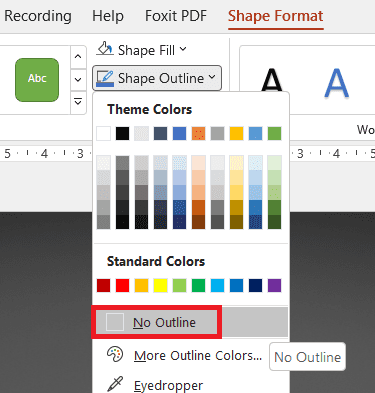Choose gold theme color swatch

pos(236,133)
